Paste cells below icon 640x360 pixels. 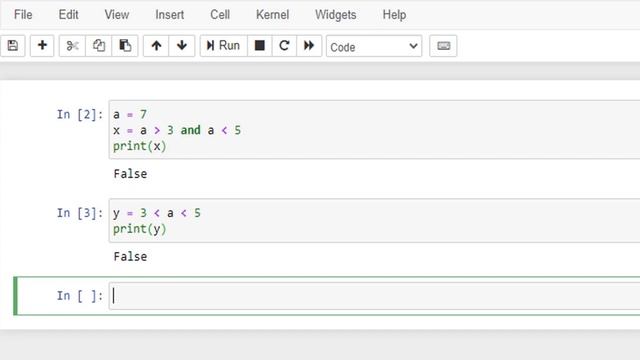125,46
